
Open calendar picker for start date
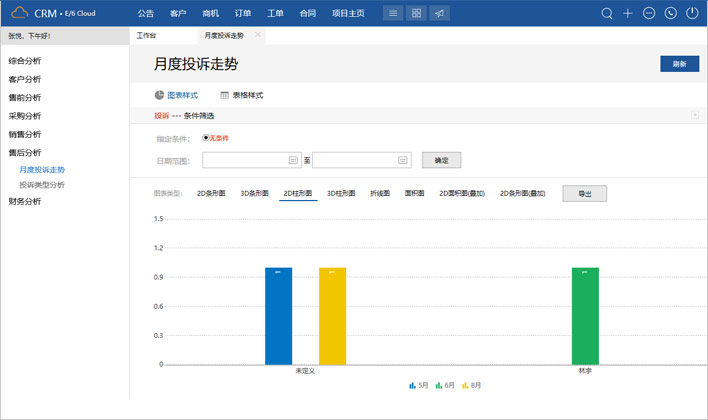pos(293,159)
